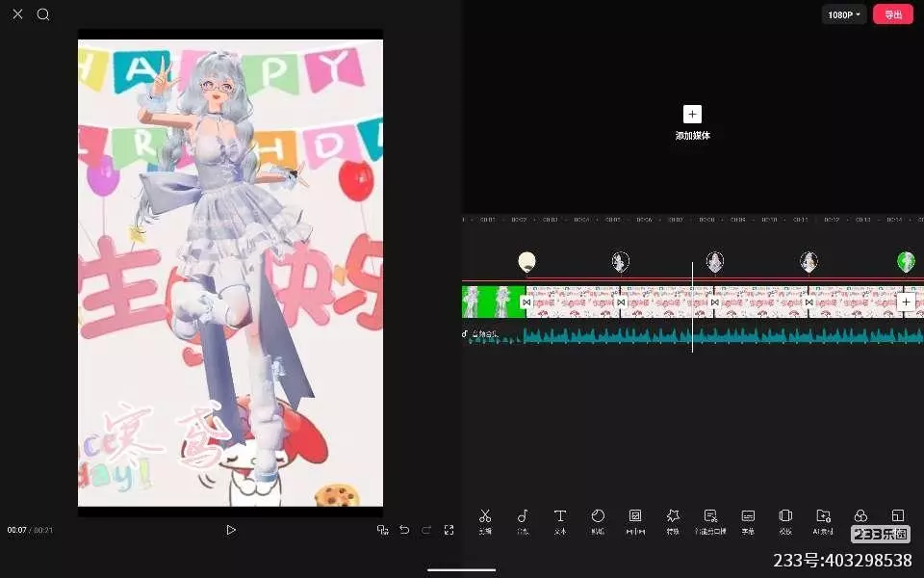Click transition marker between first two clips
Screen dimensions: 924x578
click(x=526, y=302)
